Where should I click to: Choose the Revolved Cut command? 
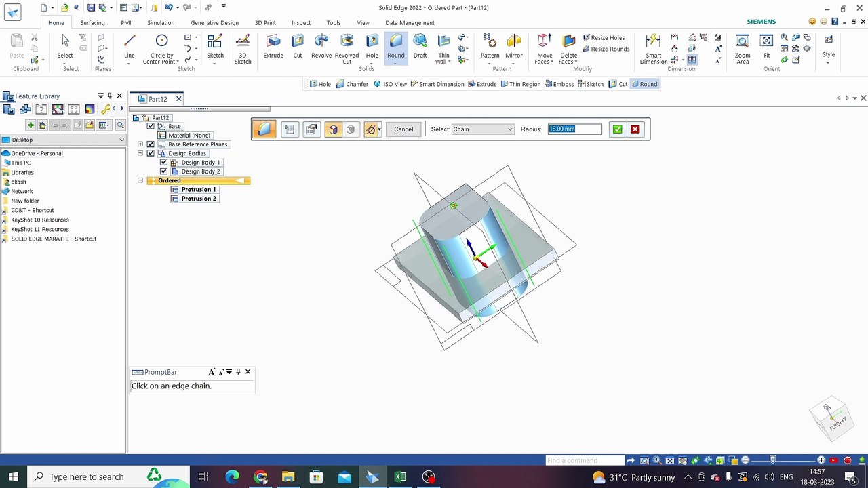click(347, 49)
